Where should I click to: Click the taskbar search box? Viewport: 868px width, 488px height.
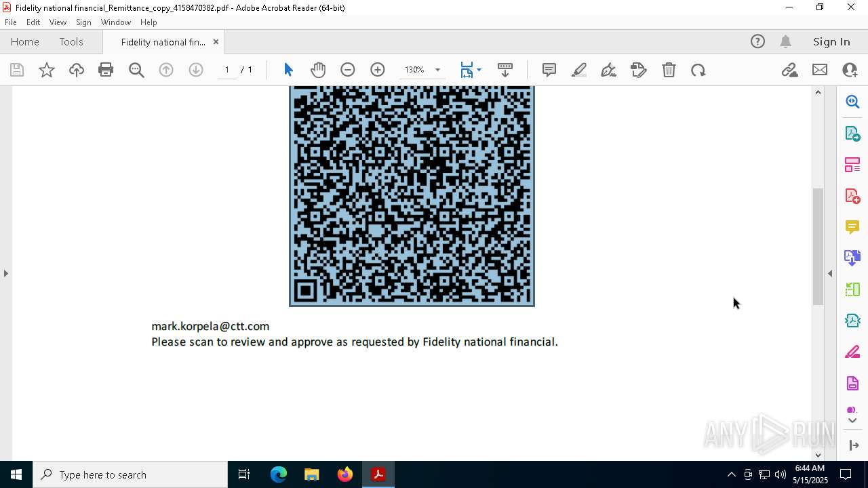[x=130, y=474]
